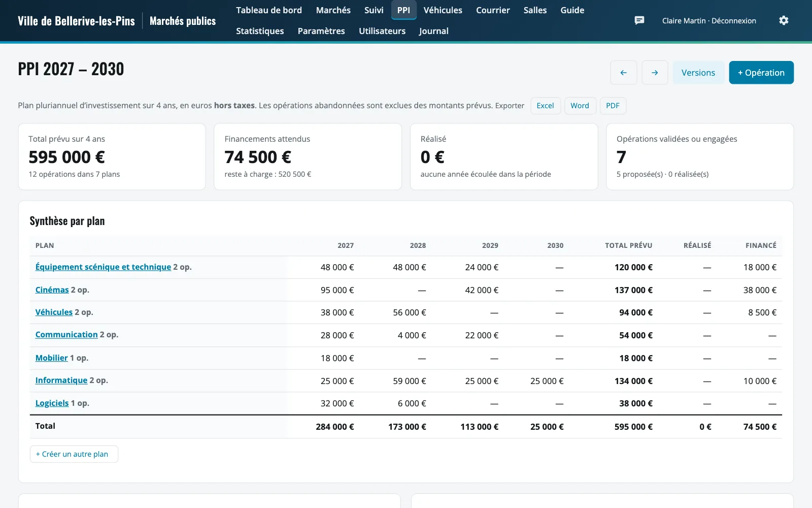Open the Utilisateurs page

[382, 31]
